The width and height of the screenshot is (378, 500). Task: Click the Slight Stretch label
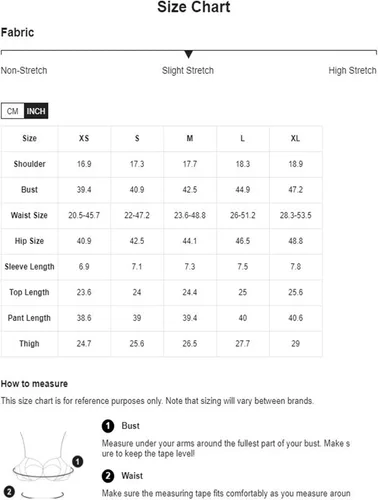click(188, 71)
